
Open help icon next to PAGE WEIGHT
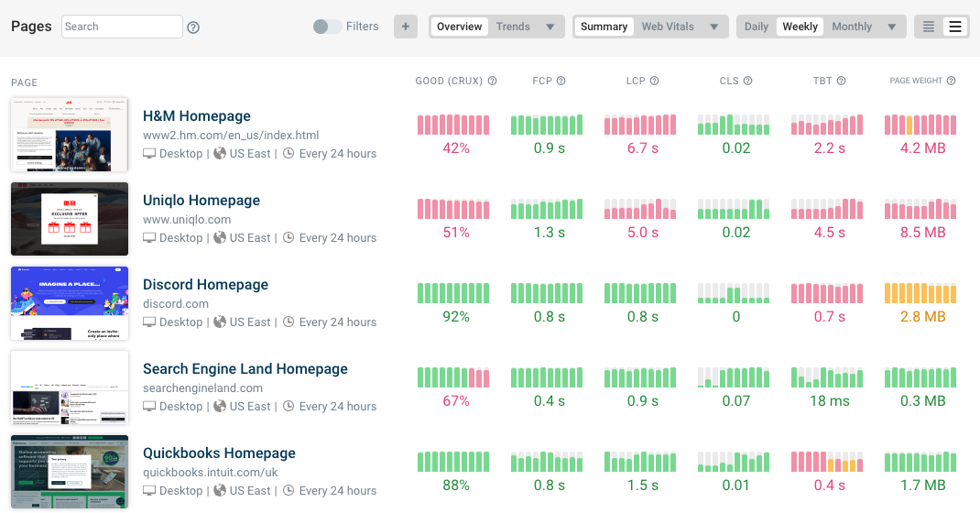coord(951,81)
